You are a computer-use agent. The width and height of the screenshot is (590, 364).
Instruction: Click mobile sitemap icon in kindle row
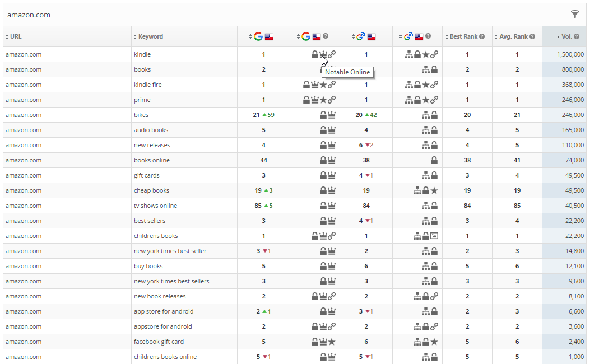[x=409, y=54]
